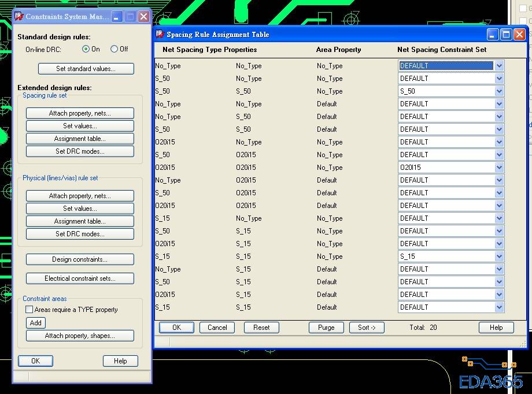
Task: Enable Areas require a TYPE property checkbox
Action: (x=29, y=310)
